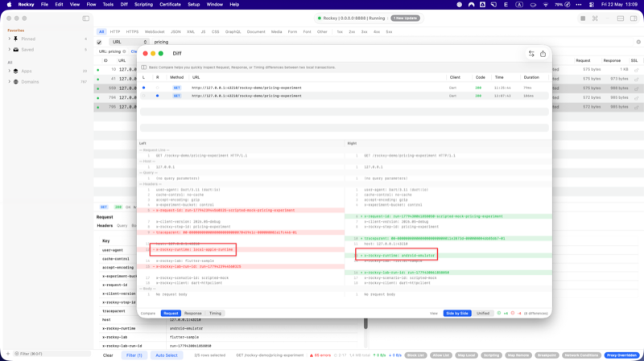The image size is (644, 361).
Task: Show only 4xx status responses
Action: (377, 31)
